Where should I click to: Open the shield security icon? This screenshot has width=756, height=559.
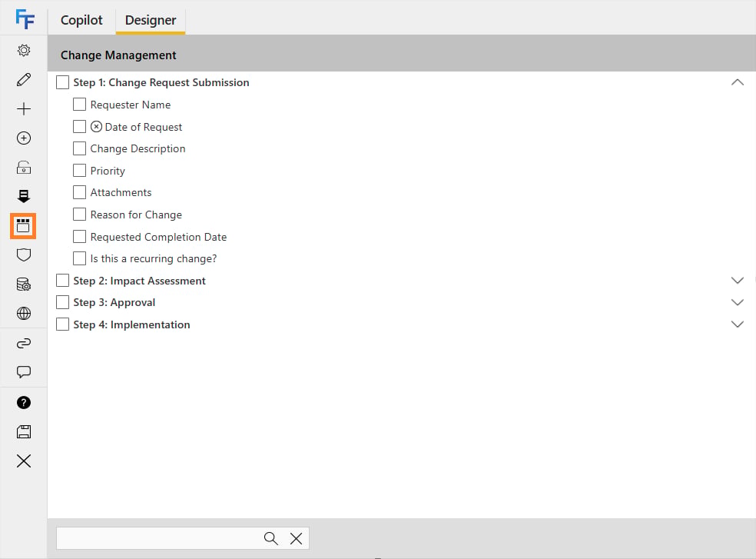click(24, 255)
